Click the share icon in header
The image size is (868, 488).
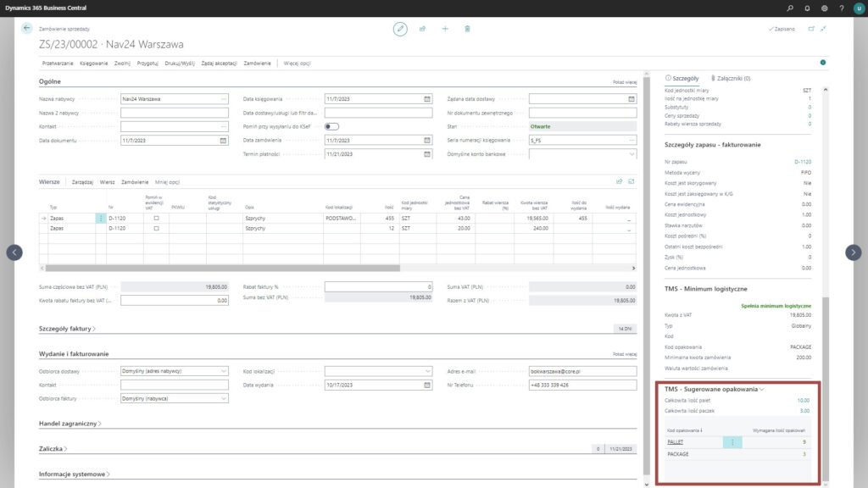[x=422, y=29]
